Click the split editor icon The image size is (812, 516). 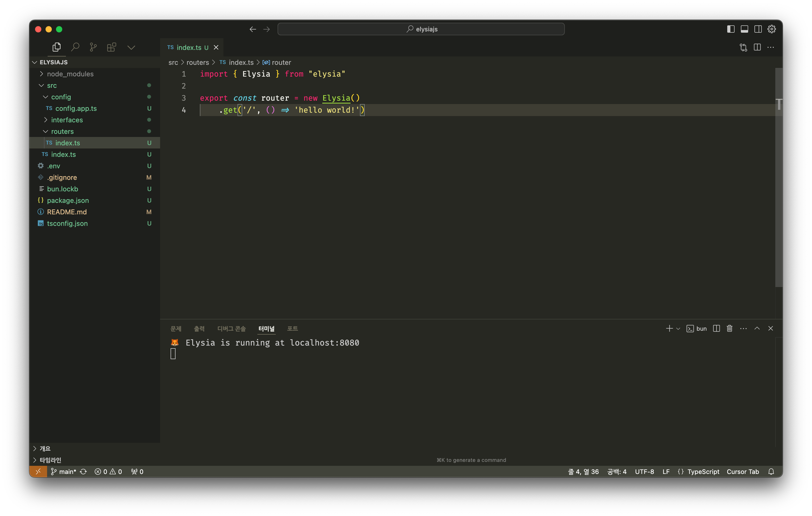pos(757,47)
